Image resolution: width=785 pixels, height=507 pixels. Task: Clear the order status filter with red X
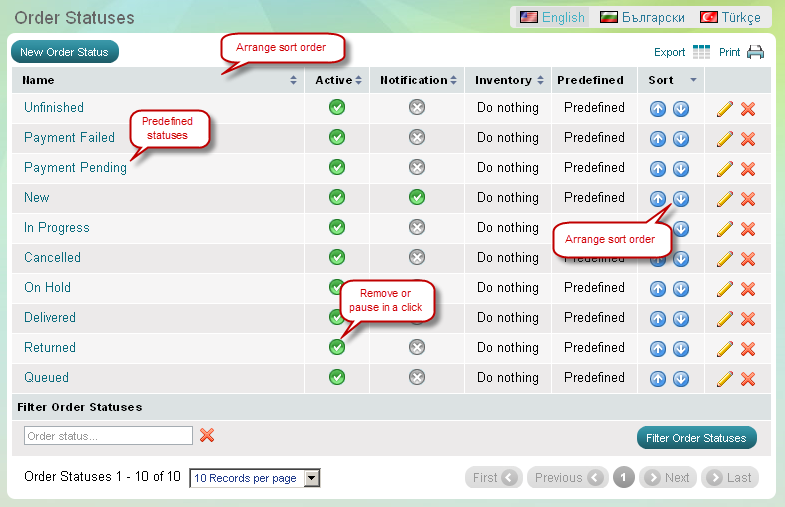click(x=207, y=435)
